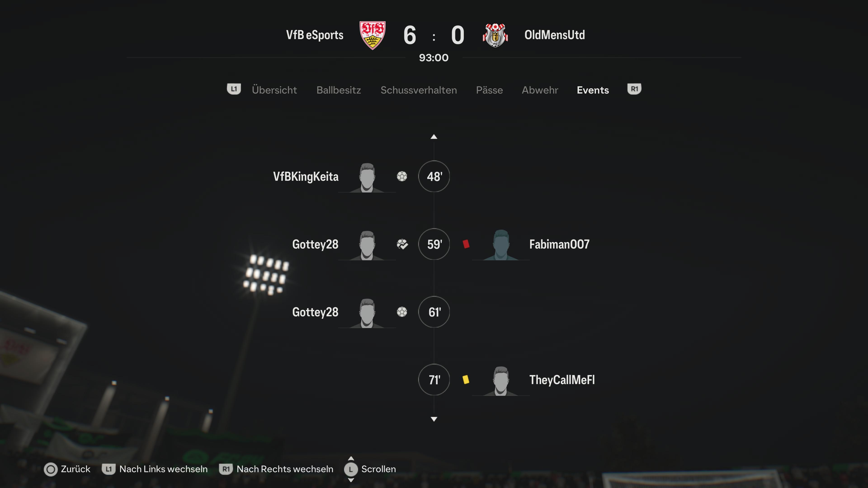
Task: Click the ball icon beside Gottey28 at 59'
Action: pos(402,244)
